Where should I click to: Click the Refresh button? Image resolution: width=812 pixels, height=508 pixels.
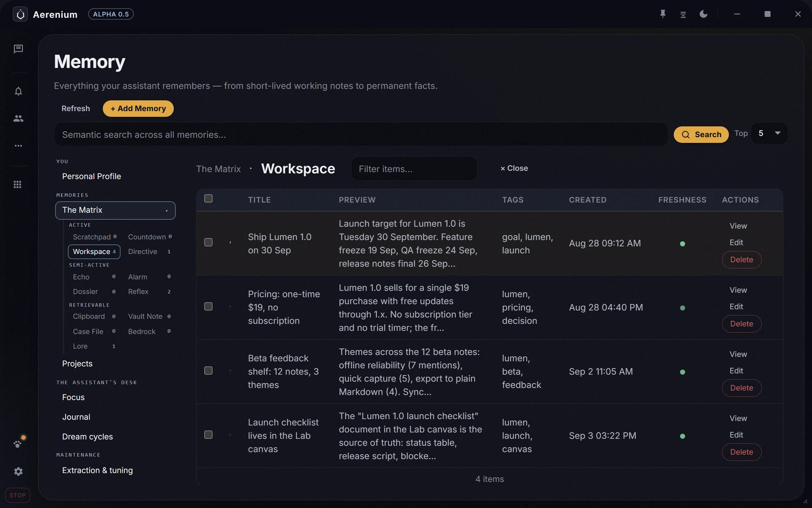76,108
